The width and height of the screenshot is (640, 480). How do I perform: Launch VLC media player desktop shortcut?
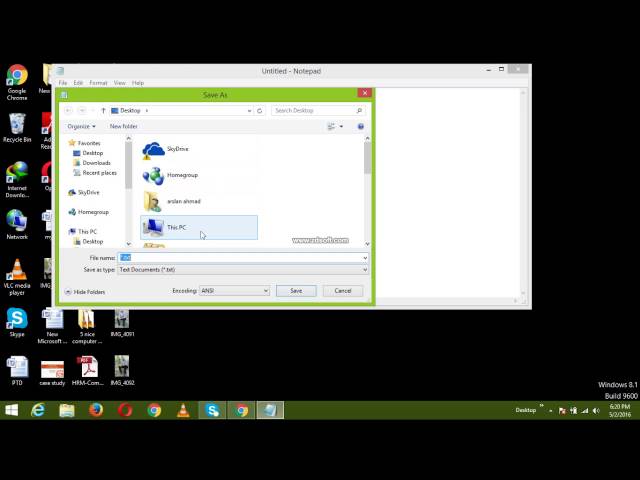pos(17,277)
